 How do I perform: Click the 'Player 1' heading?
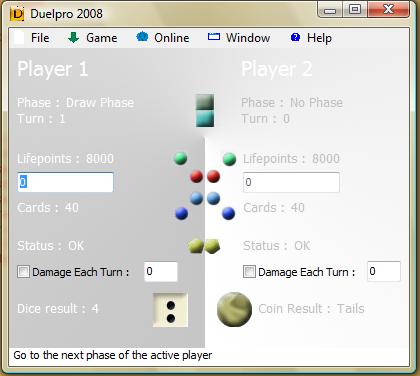(x=53, y=69)
